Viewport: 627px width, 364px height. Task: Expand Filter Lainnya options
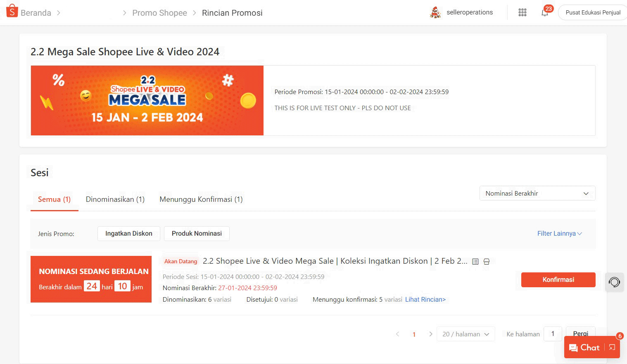pyautogui.click(x=560, y=234)
